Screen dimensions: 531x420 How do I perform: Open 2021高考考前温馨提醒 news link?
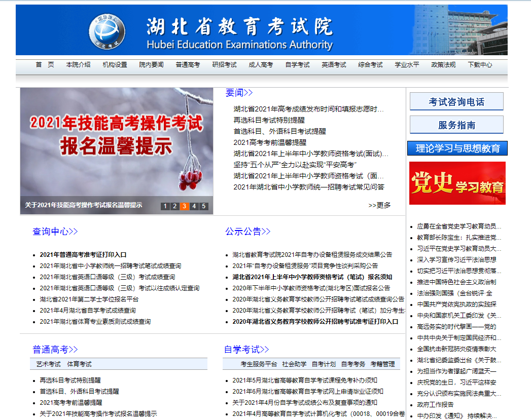pos(270,142)
